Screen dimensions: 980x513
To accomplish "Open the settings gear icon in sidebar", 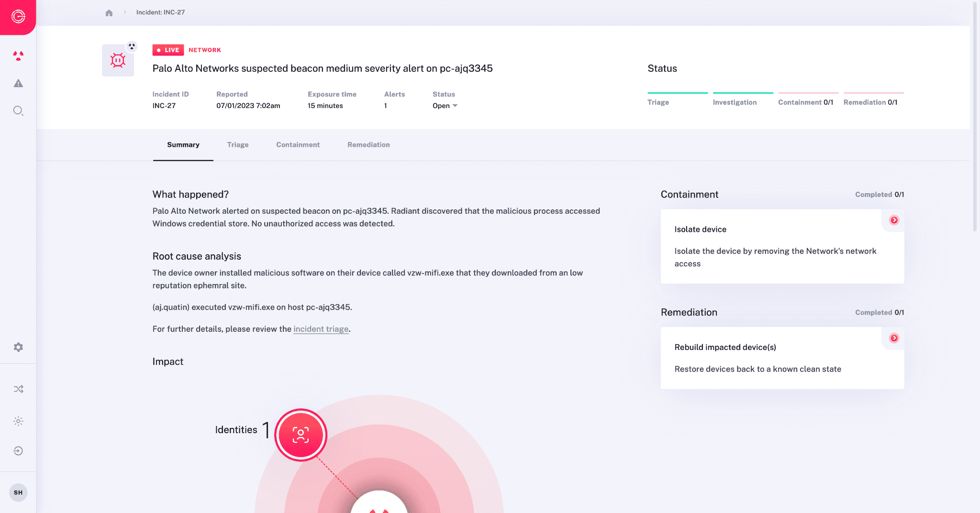I will tap(18, 347).
